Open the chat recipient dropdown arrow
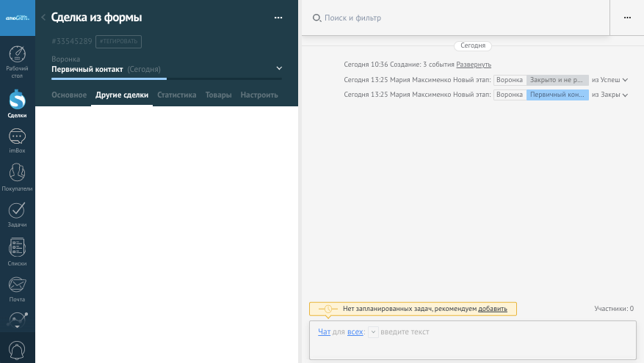This screenshot has width=644, height=363. (x=373, y=332)
